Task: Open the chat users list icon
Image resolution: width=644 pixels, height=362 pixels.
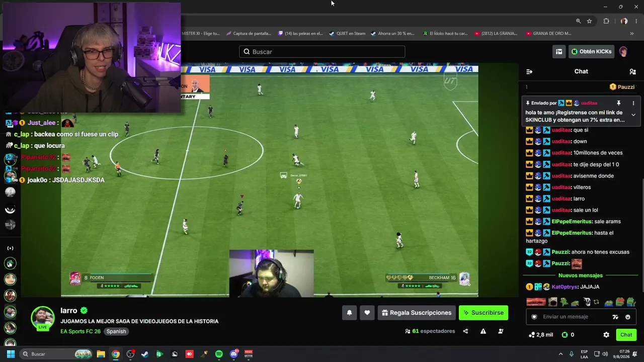Action: 632,71
